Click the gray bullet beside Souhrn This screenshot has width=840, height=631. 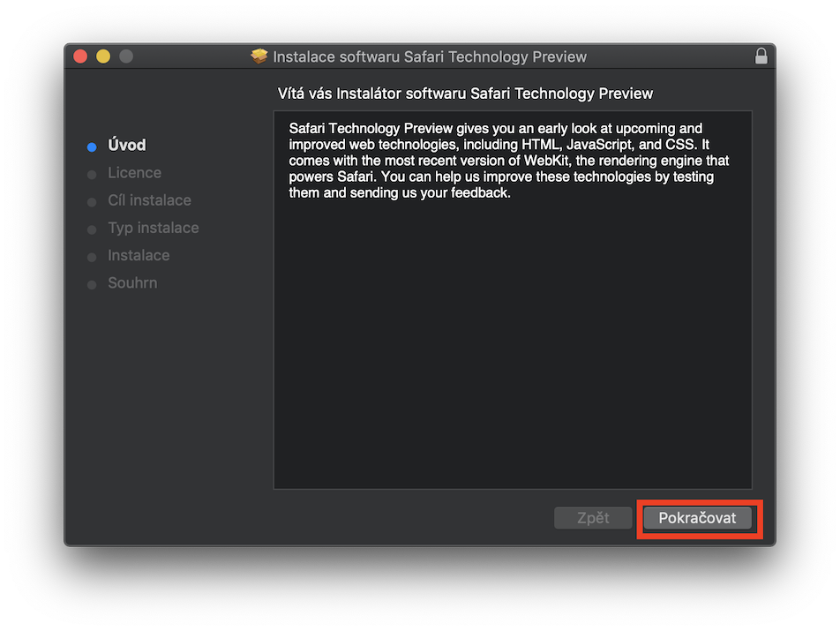[92, 284]
